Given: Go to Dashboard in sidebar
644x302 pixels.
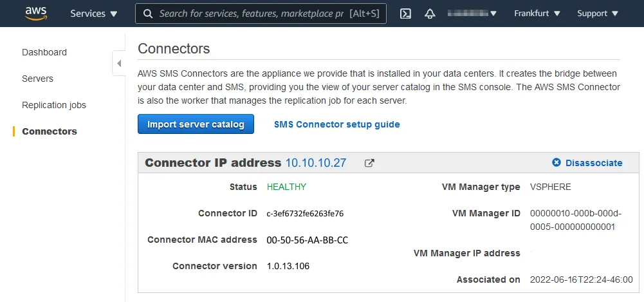Looking at the screenshot, I should 44,52.
